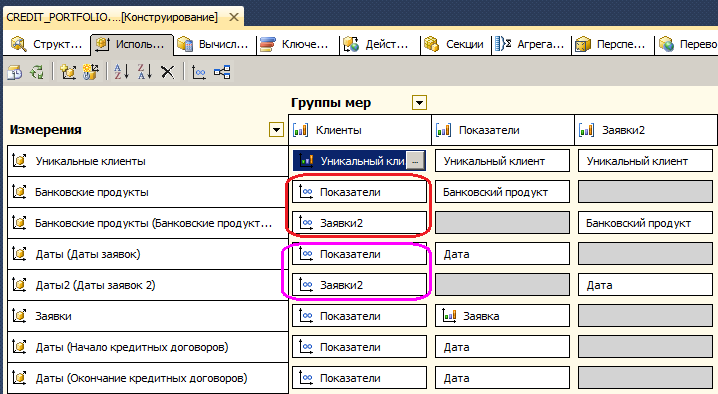The image size is (718, 394).
Task: Select Даты (Начало кредитных договоров) dimension
Action: pos(147,347)
